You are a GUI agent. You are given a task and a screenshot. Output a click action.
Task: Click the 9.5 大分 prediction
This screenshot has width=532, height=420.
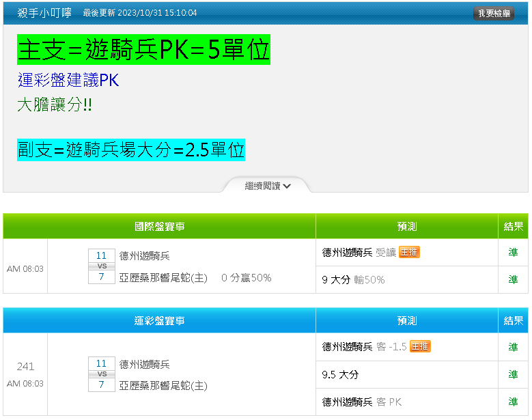click(x=340, y=374)
